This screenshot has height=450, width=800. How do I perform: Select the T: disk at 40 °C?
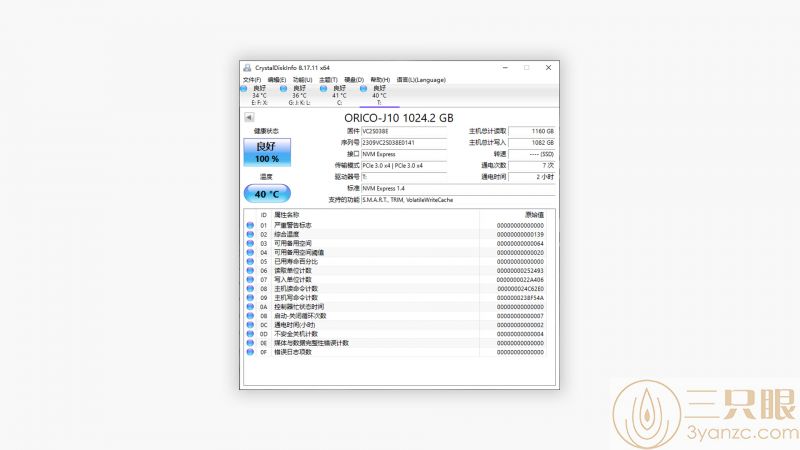pos(379,95)
